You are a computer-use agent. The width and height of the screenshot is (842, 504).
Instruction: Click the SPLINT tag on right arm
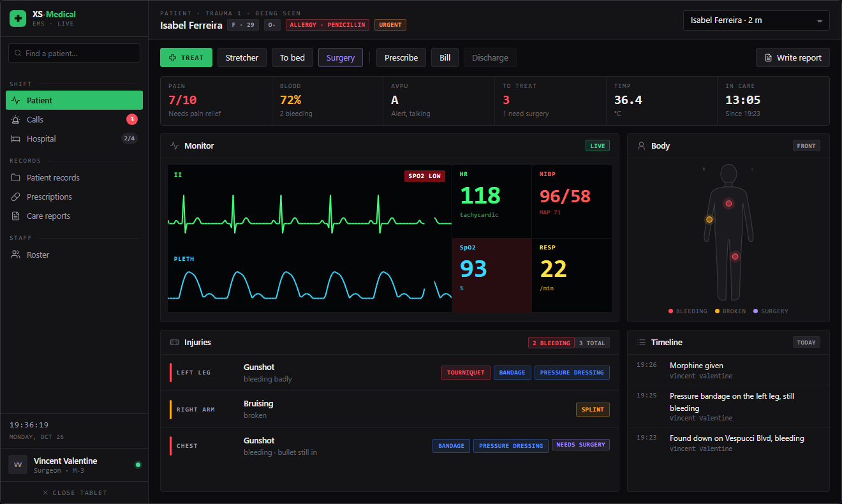593,410
